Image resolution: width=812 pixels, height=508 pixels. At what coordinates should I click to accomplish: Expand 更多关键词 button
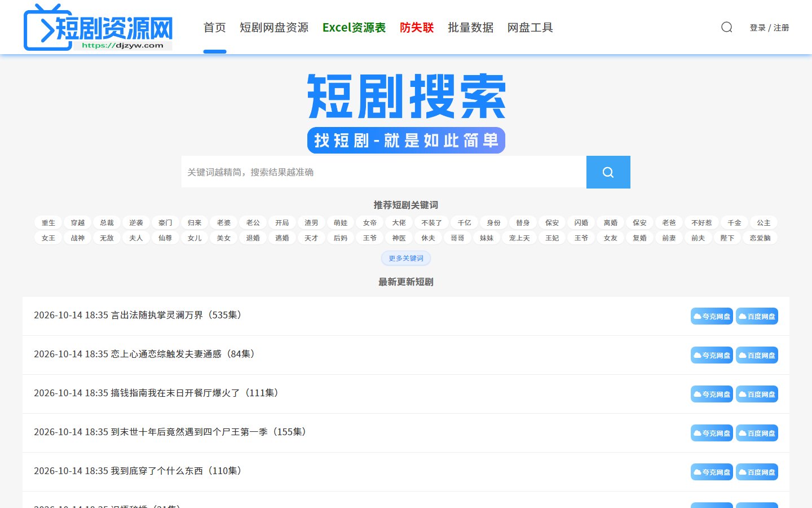point(406,259)
